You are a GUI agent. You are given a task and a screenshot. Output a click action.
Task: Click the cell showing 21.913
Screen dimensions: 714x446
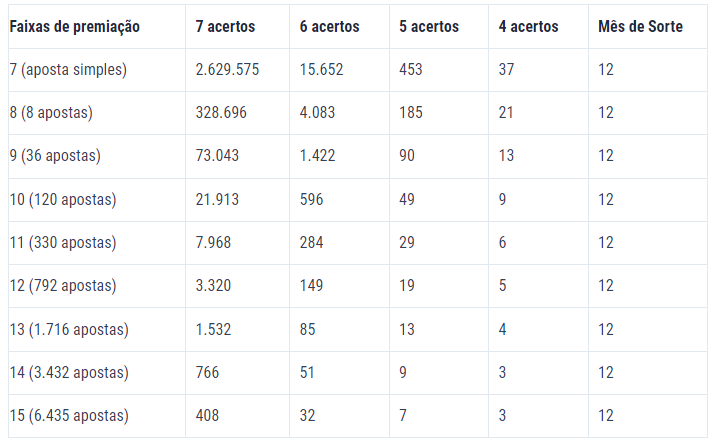coord(217,199)
